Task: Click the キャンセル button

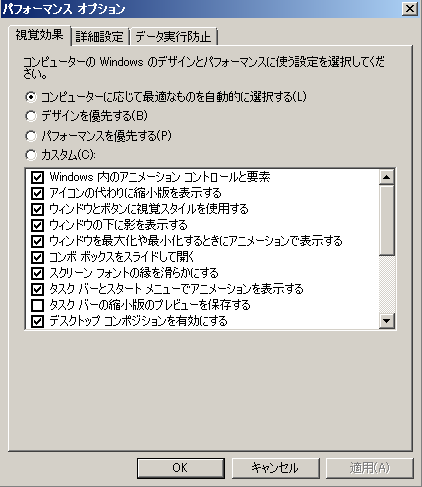Action: point(275,468)
